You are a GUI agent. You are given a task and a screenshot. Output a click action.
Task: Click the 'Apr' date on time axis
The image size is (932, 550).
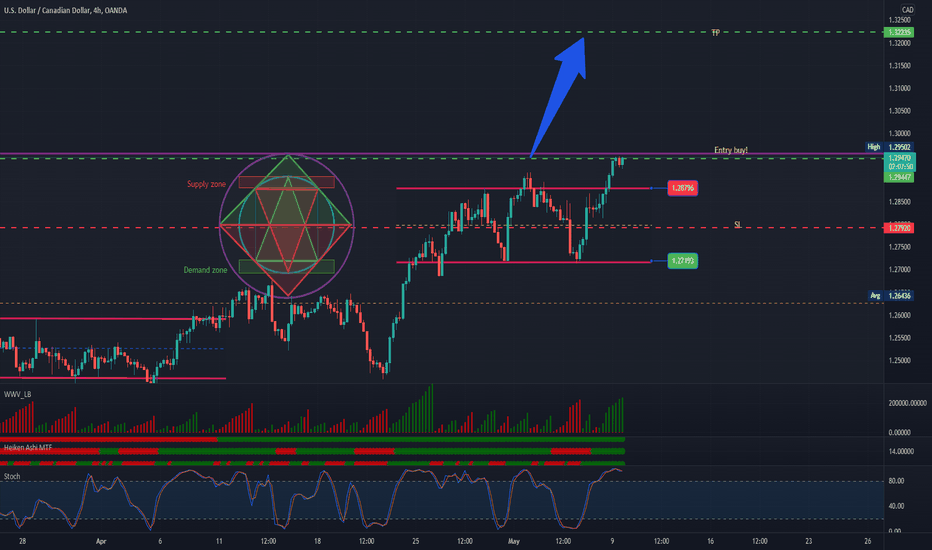pos(101,542)
